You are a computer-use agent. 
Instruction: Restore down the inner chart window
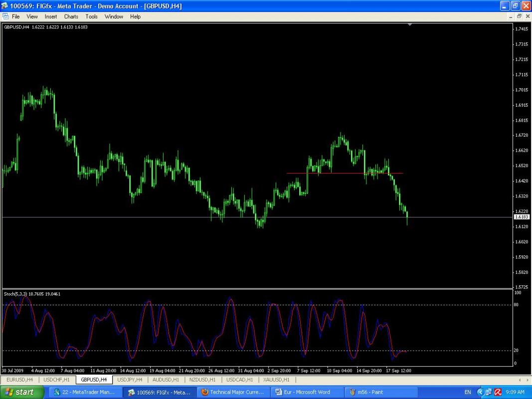(519, 16)
